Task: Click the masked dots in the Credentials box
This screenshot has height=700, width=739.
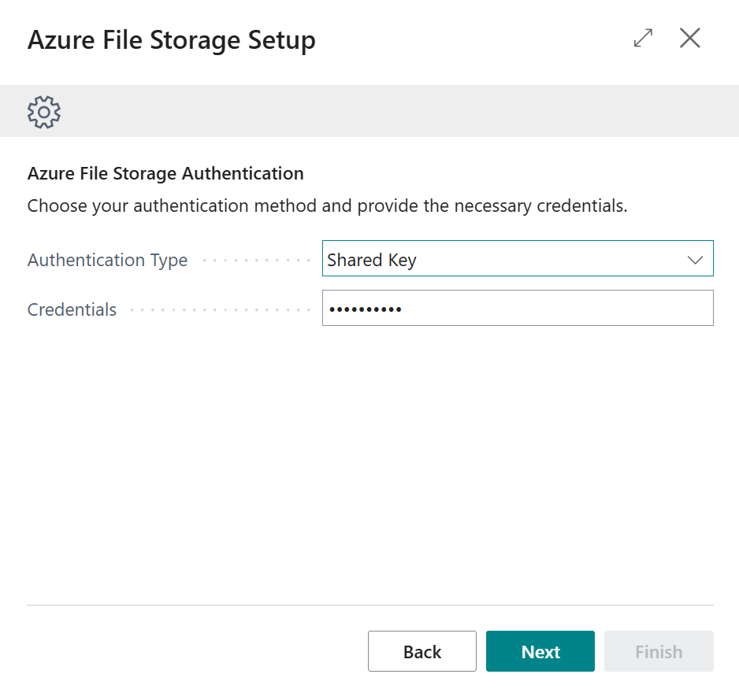Action: pyautogui.click(x=365, y=309)
